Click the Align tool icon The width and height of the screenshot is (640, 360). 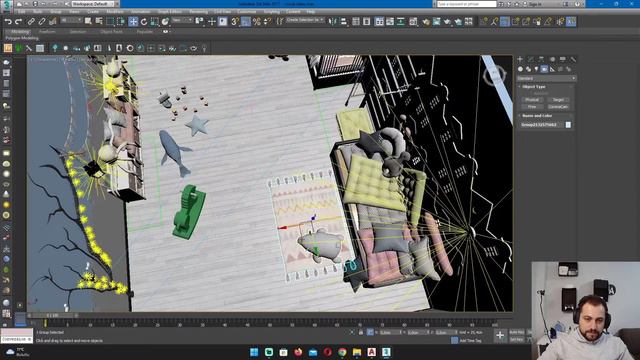344,22
